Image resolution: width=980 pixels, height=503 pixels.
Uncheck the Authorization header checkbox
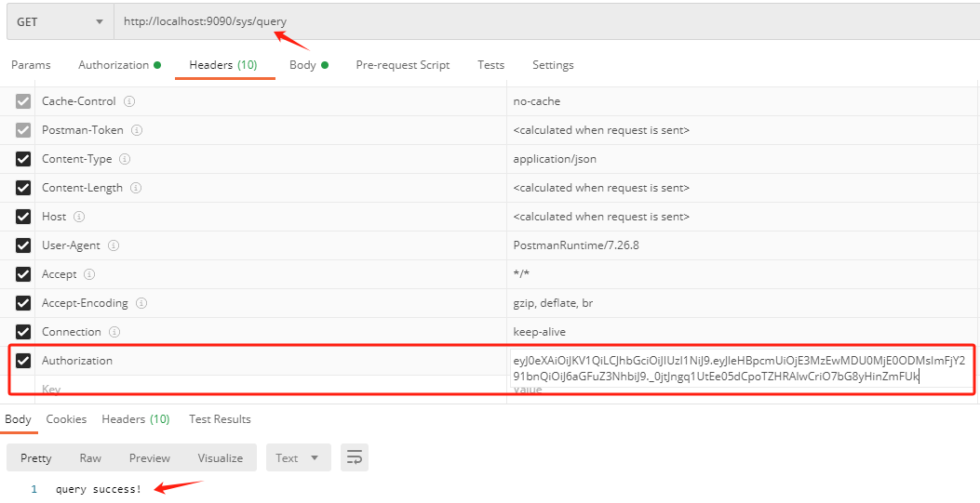[23, 360]
